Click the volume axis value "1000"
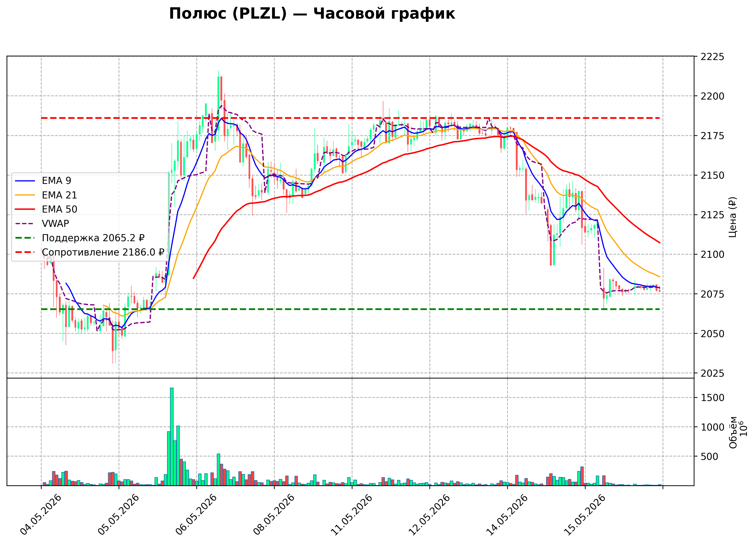 (x=712, y=427)
